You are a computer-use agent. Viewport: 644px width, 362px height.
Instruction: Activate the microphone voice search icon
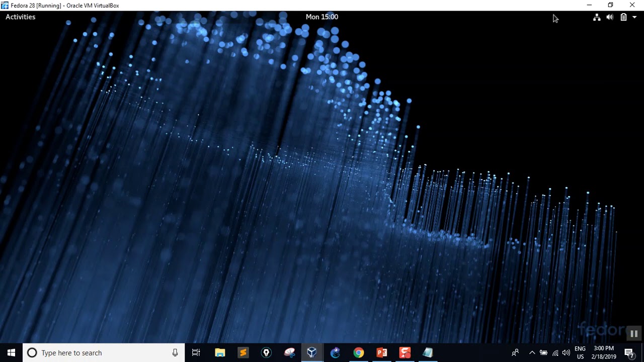[x=175, y=353]
